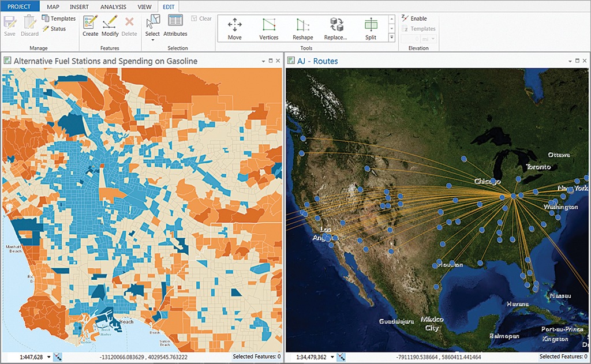
Task: Choose the Split editing tool
Action: point(371,29)
